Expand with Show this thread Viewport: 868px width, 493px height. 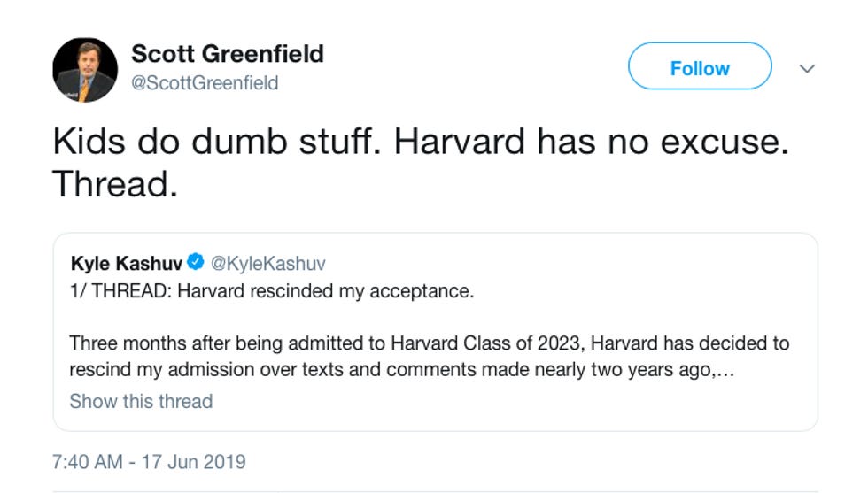click(x=141, y=401)
